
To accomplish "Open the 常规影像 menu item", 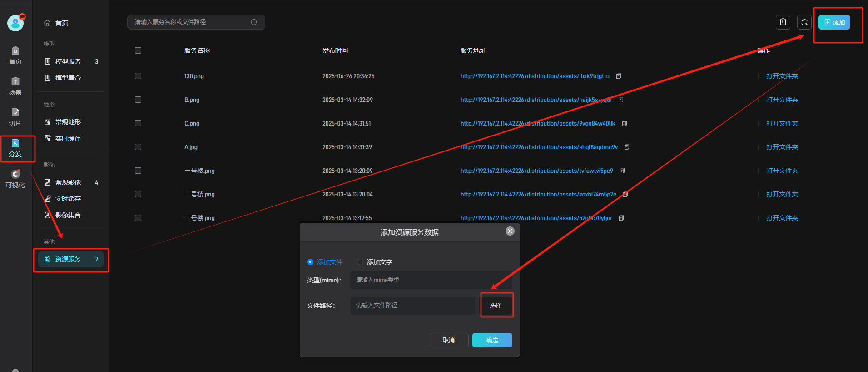I will (x=71, y=182).
